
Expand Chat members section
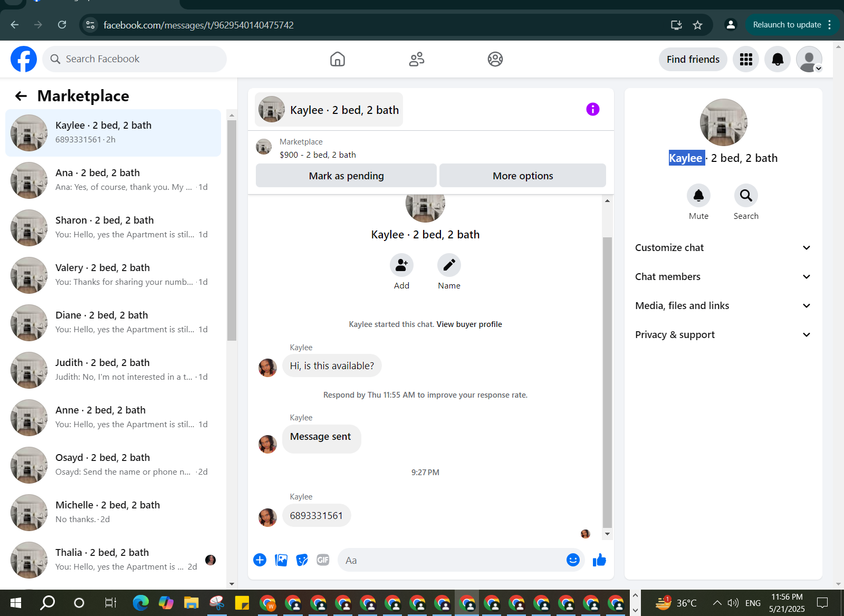click(723, 277)
